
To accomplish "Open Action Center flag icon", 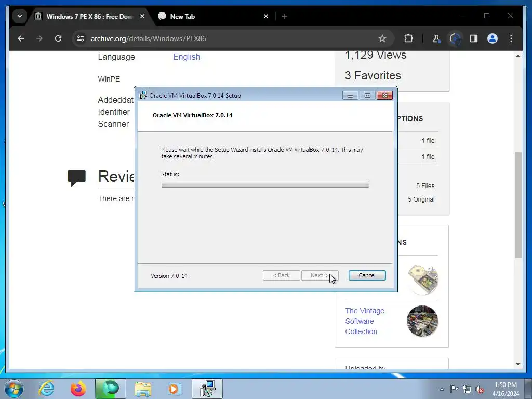I will click(x=454, y=389).
